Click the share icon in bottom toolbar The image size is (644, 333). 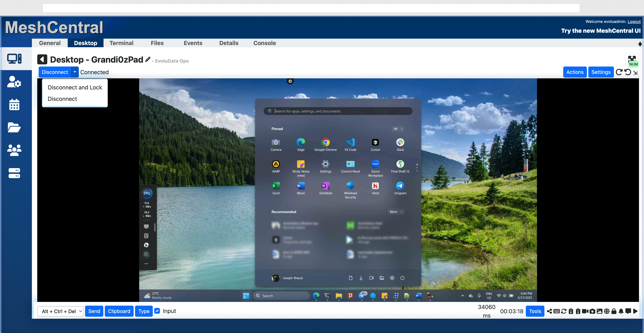(549, 311)
